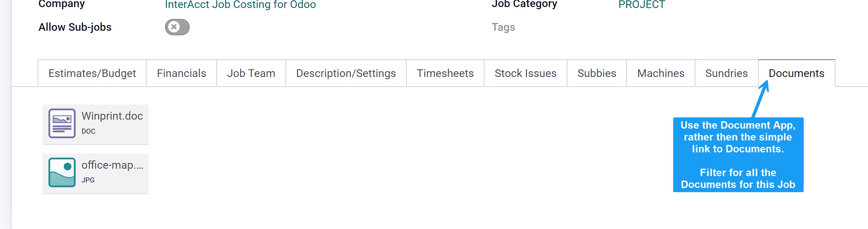
Task: Open the Estimates/Budget tab
Action: [92, 73]
